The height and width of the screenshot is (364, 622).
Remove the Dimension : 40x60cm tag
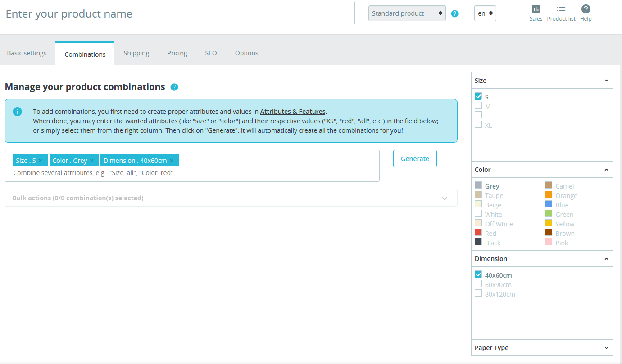[172, 161]
